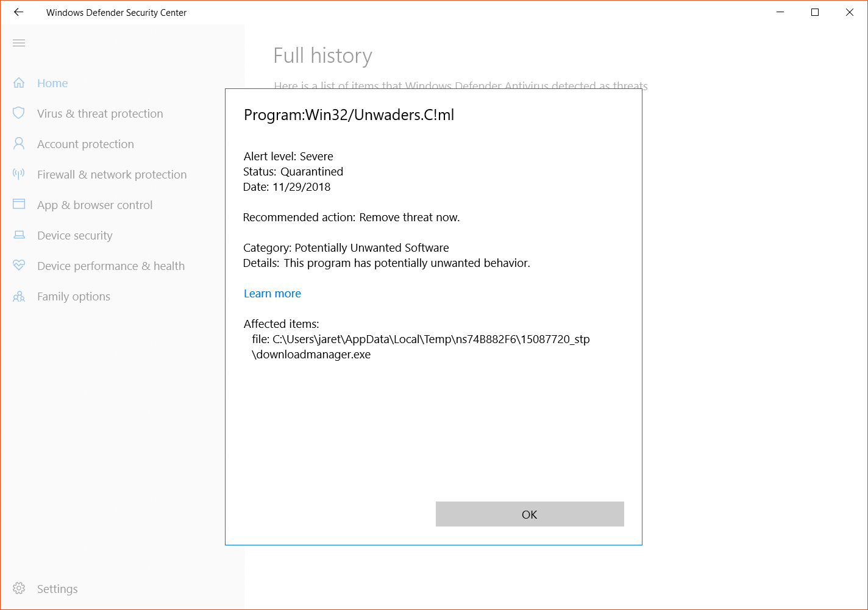Click the laptop icon for device security
Viewport: 868px width, 610px height.
[x=19, y=235]
